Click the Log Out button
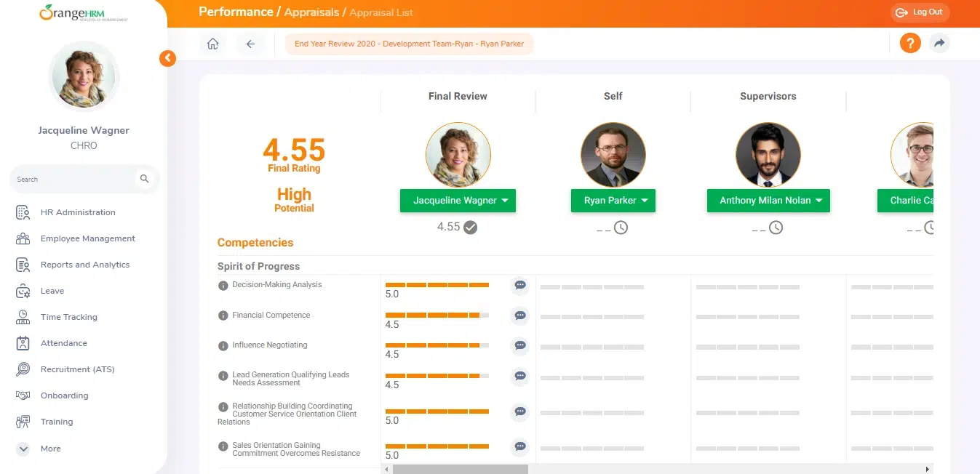Screen dimensions: 980x474 [x=920, y=12]
